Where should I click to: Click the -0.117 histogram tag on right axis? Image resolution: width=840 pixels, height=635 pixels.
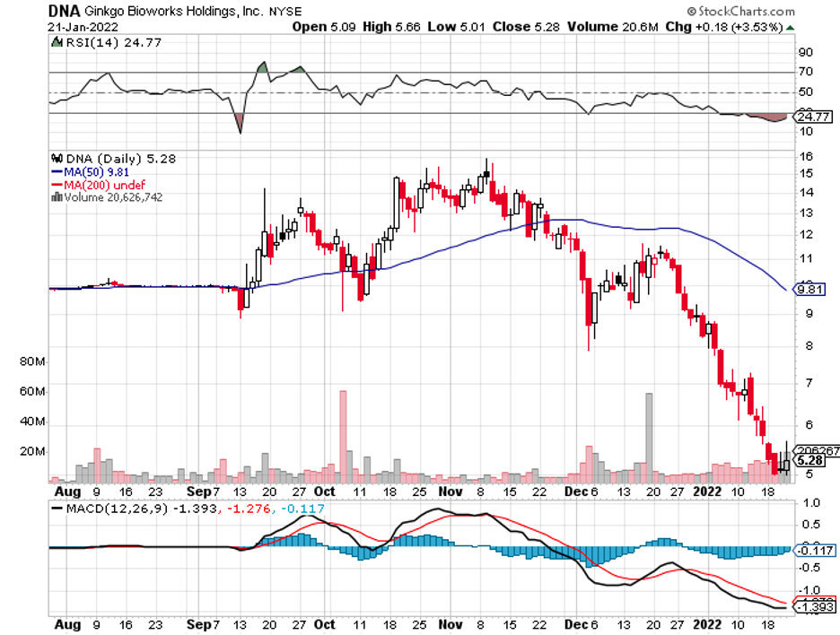[814, 551]
